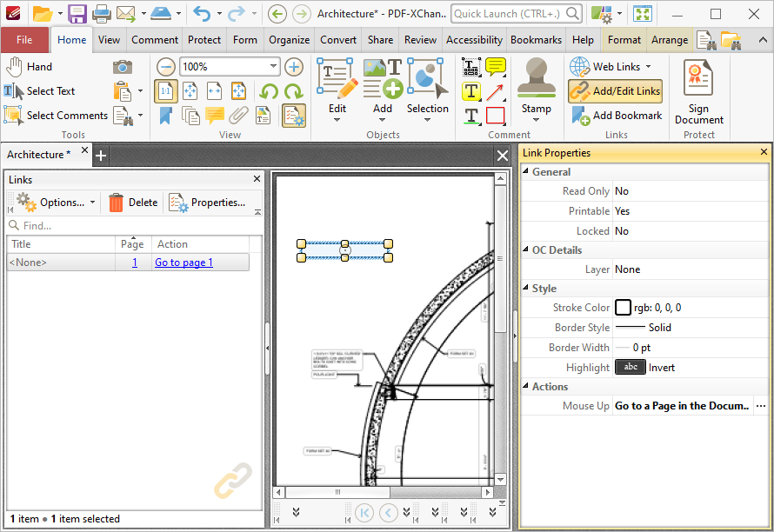Image resolution: width=774 pixels, height=532 pixels.
Task: Click the Zoom Out minus button
Action: click(166, 67)
